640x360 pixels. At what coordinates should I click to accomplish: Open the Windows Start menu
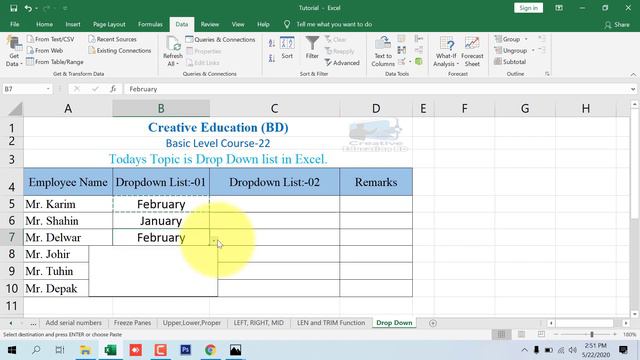click(12, 350)
